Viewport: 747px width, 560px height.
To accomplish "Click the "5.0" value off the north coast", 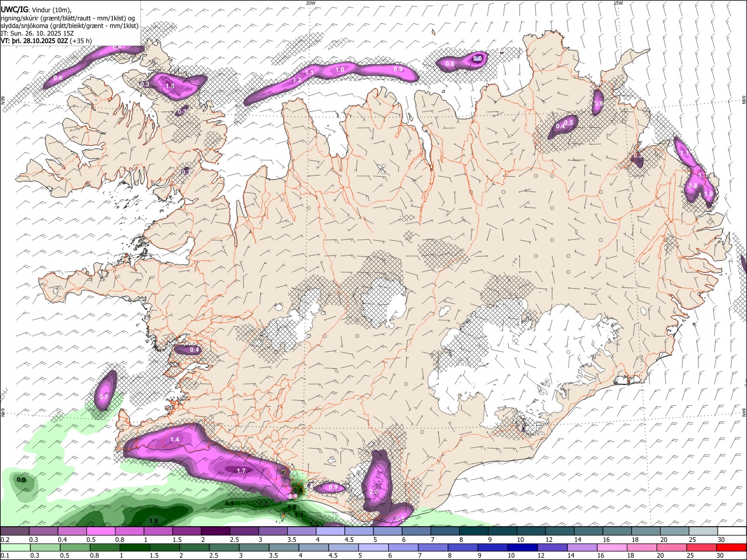I will point(477,58).
